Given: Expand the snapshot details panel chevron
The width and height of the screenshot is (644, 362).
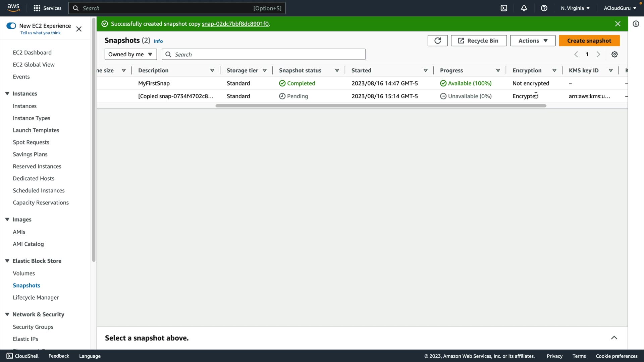Looking at the screenshot, I should click(x=614, y=338).
